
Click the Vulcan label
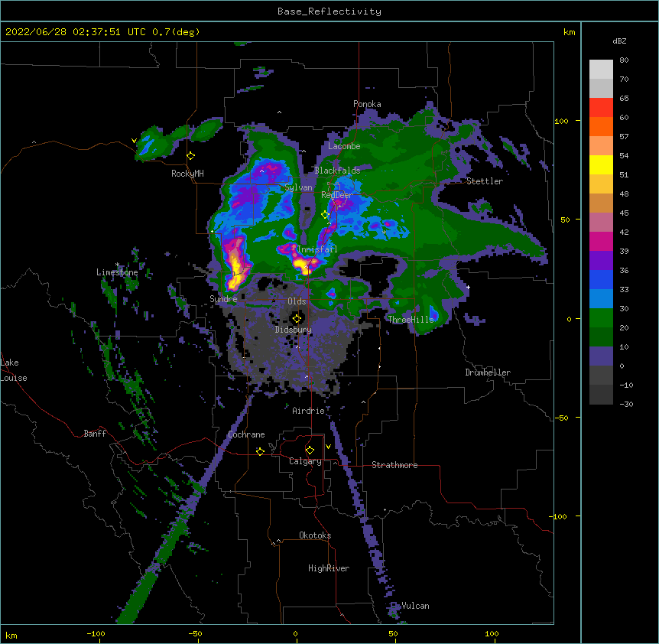coord(415,606)
